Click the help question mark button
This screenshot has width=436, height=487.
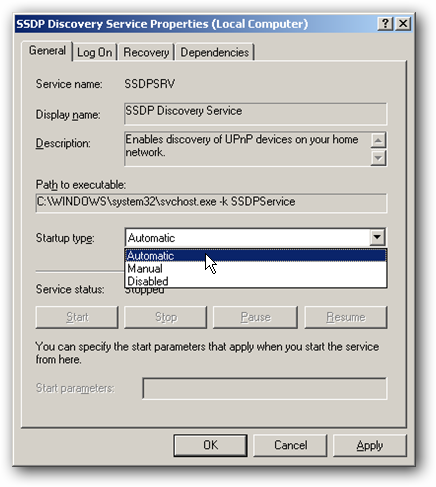tap(385, 24)
